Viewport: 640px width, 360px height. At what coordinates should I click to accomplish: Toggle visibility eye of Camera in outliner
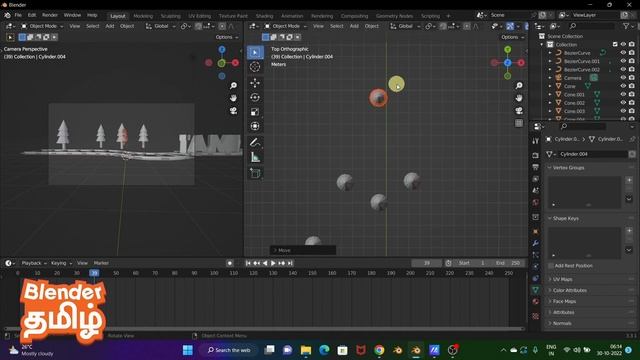click(x=623, y=78)
